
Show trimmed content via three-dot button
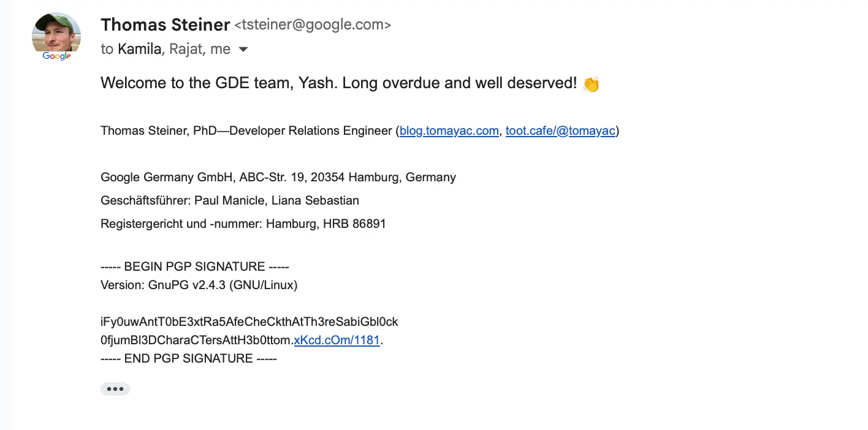[115, 389]
